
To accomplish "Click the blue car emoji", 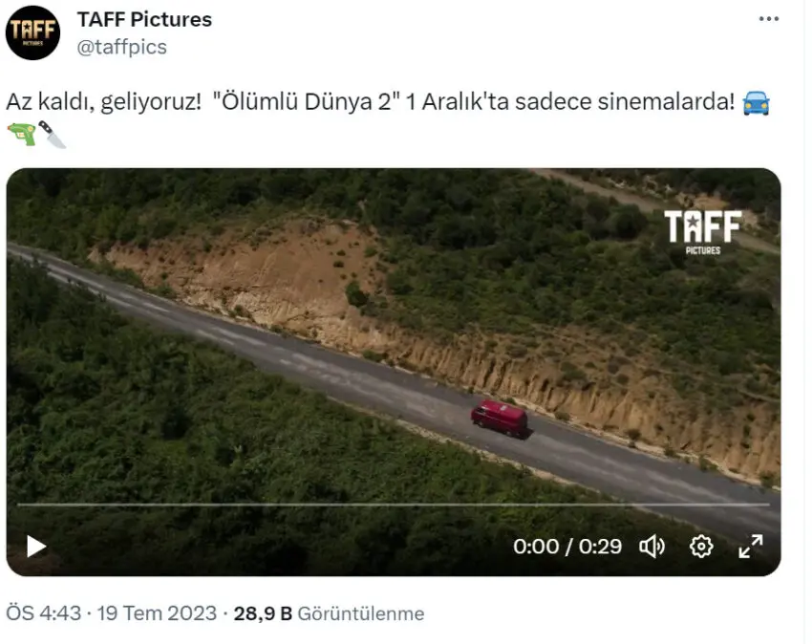I will click(756, 102).
